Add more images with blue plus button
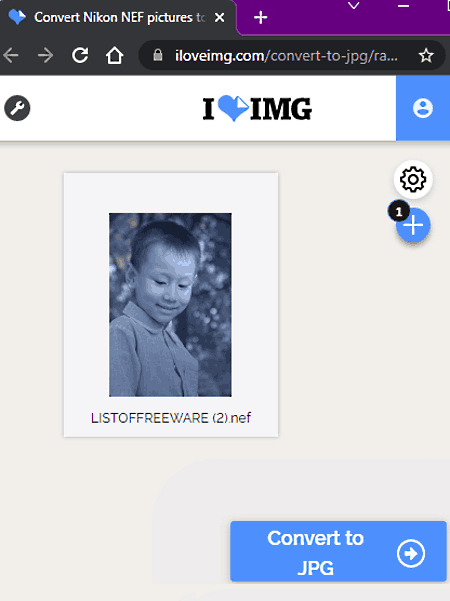The width and height of the screenshot is (450, 601). (413, 225)
